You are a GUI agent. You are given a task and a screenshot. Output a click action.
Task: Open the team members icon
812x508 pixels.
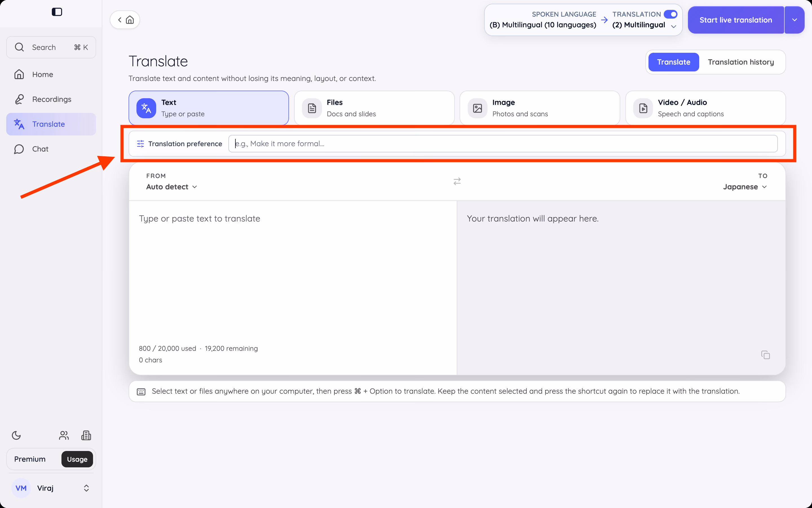[64, 435]
